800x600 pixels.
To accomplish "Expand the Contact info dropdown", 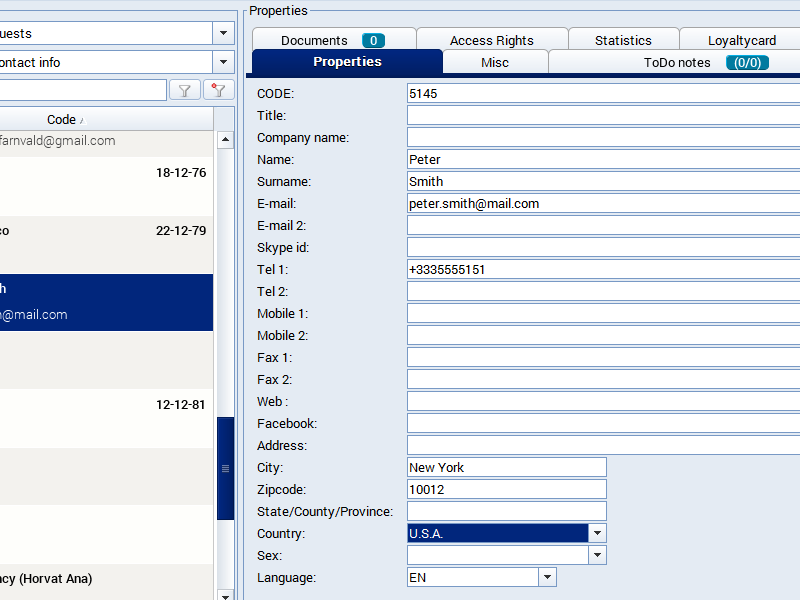I will coord(223,62).
